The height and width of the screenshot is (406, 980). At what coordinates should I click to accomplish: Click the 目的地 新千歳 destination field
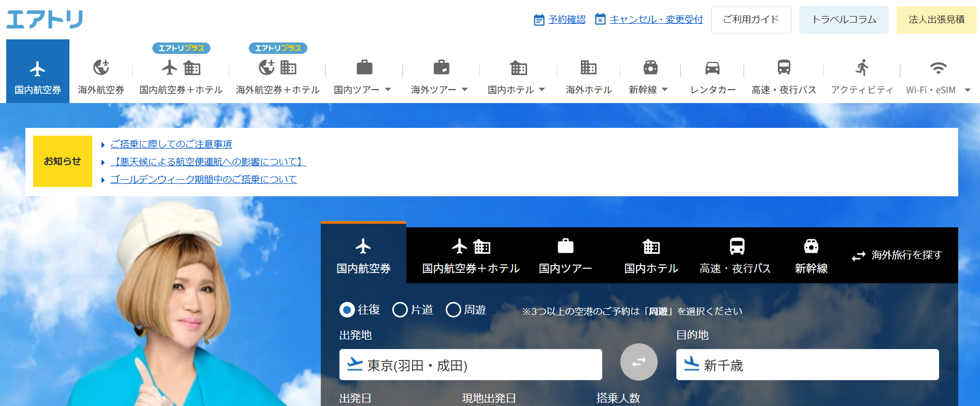coord(807,365)
